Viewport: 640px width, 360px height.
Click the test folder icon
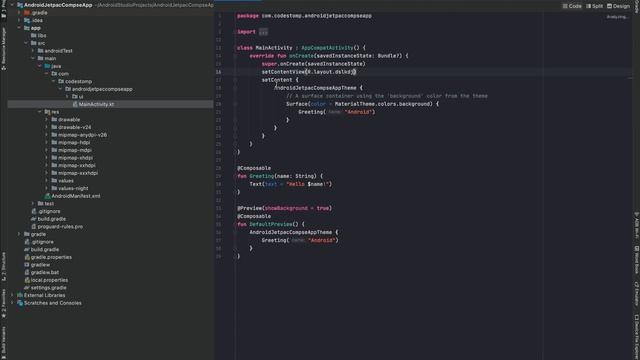pyautogui.click(x=40, y=203)
